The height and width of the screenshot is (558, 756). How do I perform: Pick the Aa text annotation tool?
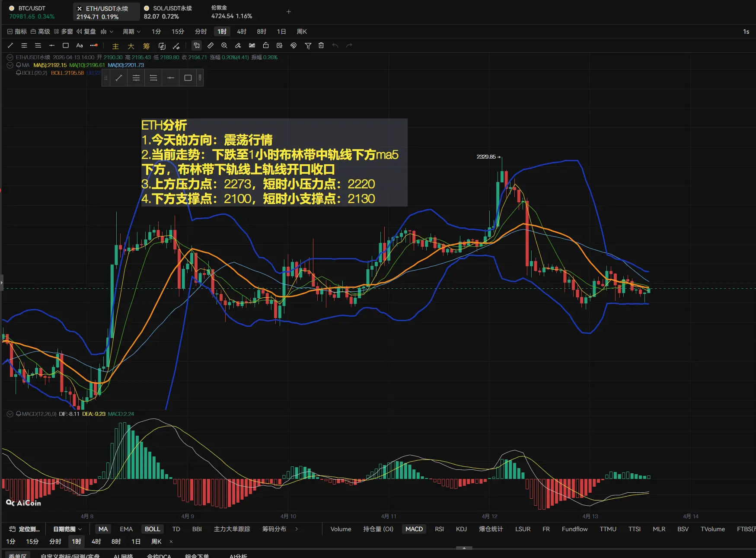80,45
